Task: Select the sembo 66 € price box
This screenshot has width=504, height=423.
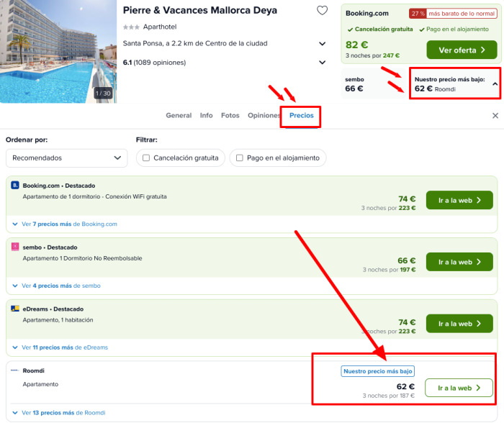Action: click(374, 83)
